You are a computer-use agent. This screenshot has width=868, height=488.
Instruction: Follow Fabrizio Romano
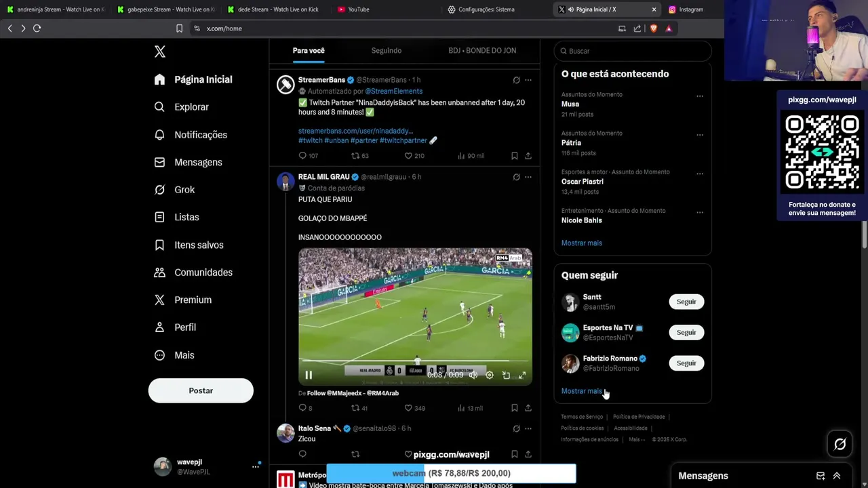click(x=686, y=363)
